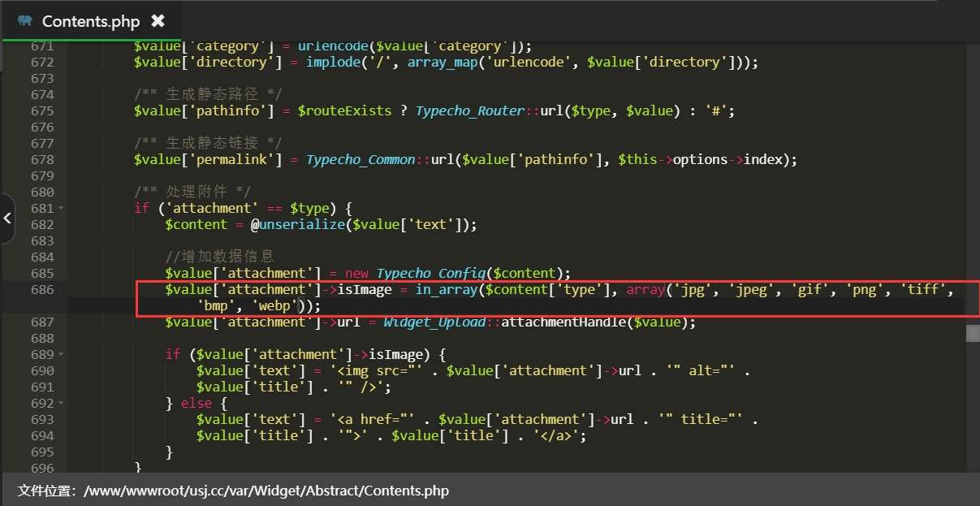Viewport: 980px width, 506px height.
Task: Click the comment text on line 684
Action: (219, 257)
